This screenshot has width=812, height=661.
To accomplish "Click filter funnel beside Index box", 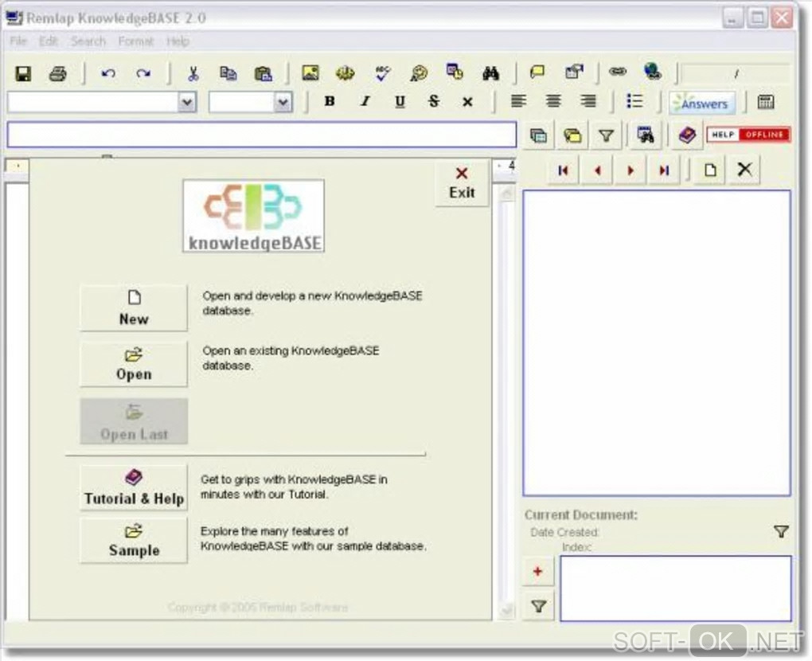I will point(539,605).
